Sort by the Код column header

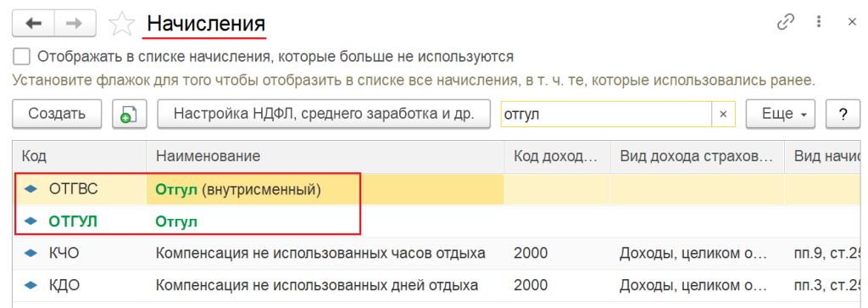pyautogui.click(x=79, y=156)
